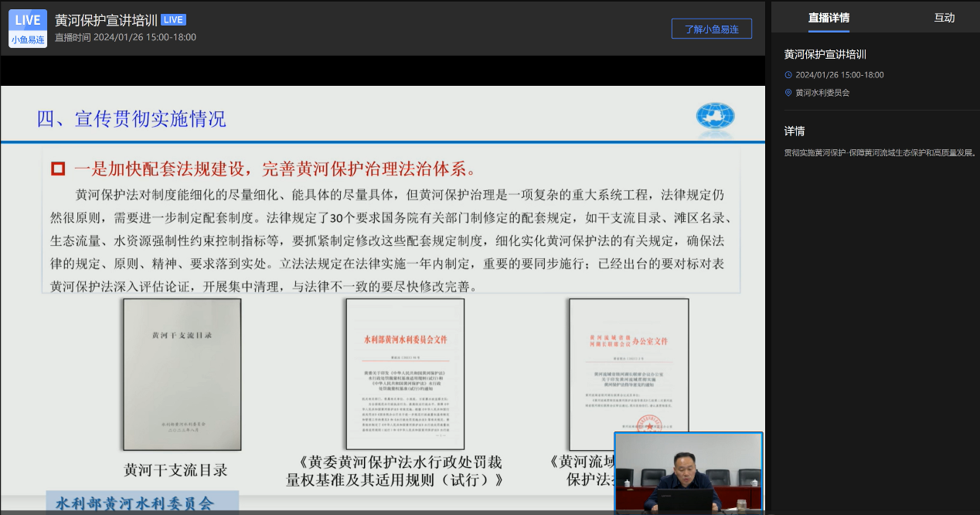Switch to the 直播详情 tab
Viewport: 980px width, 515px height.
click(829, 18)
